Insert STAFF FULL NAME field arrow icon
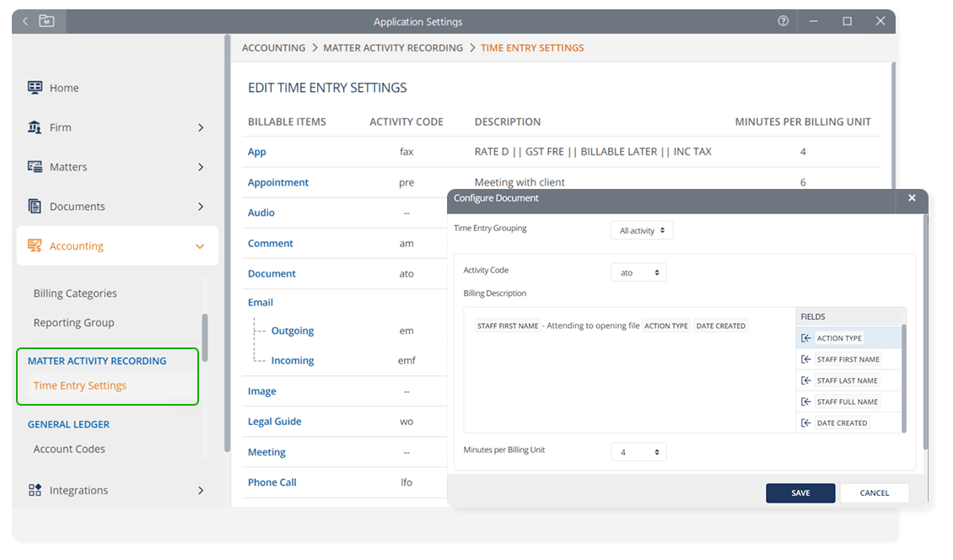 (806, 401)
